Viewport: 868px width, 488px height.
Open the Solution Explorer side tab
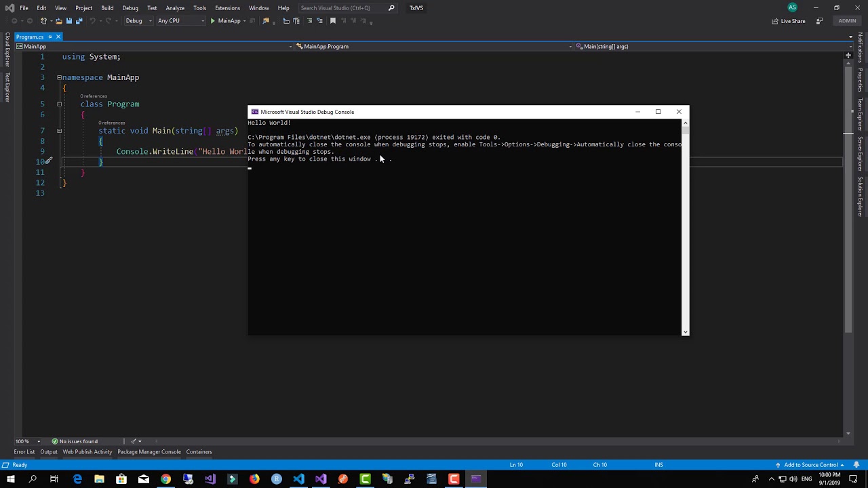pos(861,197)
